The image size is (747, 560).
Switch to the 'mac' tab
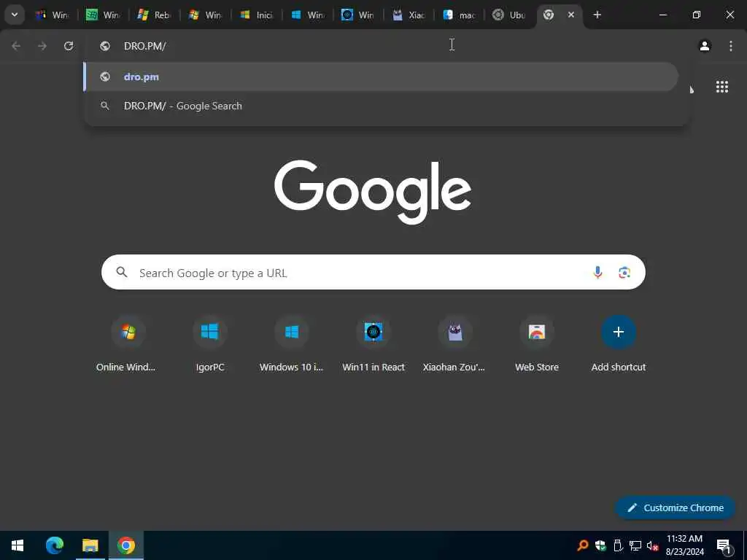[460, 15]
